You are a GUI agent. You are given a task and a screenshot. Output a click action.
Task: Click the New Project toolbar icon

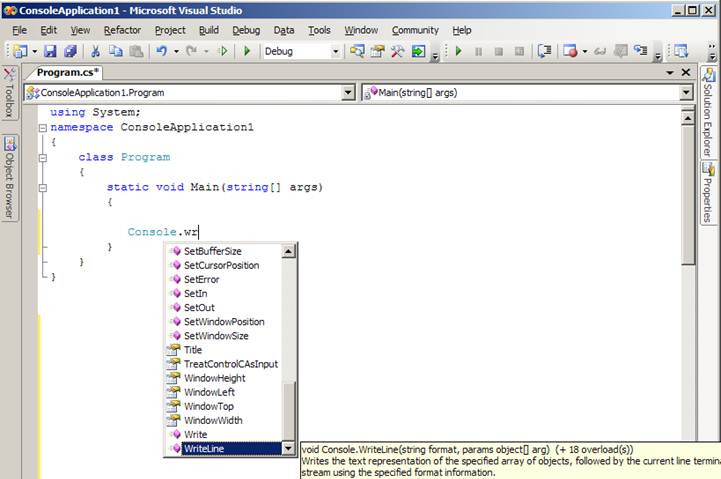tap(20, 51)
